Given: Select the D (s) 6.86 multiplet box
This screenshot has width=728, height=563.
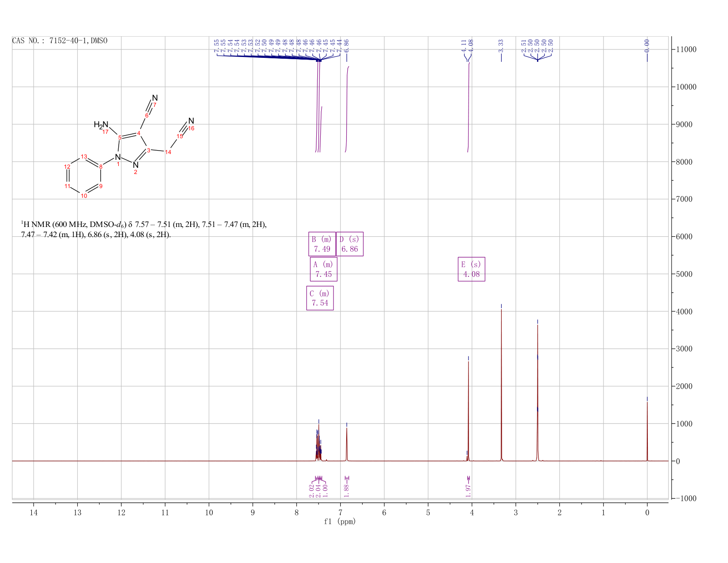Looking at the screenshot, I should (x=350, y=244).
